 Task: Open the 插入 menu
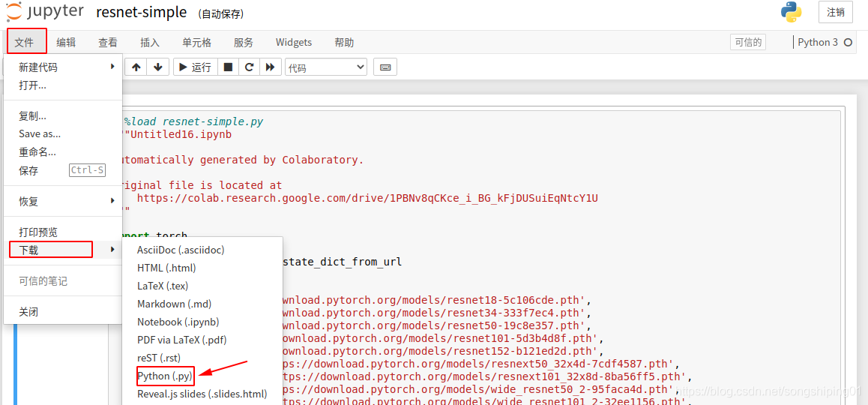click(x=150, y=42)
